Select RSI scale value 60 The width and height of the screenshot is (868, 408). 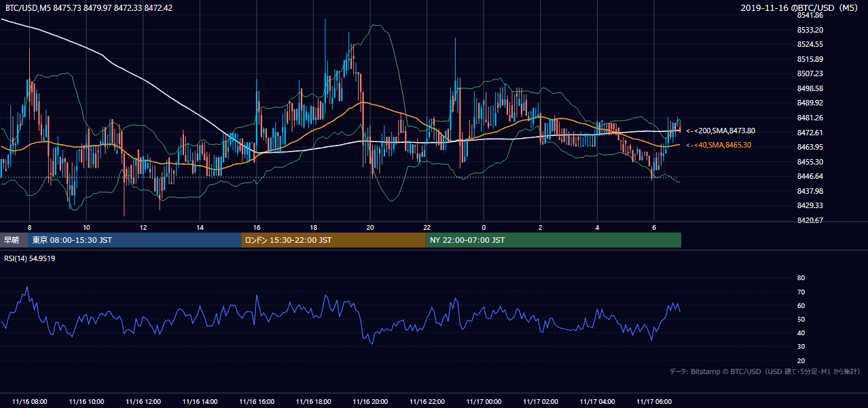click(801, 305)
